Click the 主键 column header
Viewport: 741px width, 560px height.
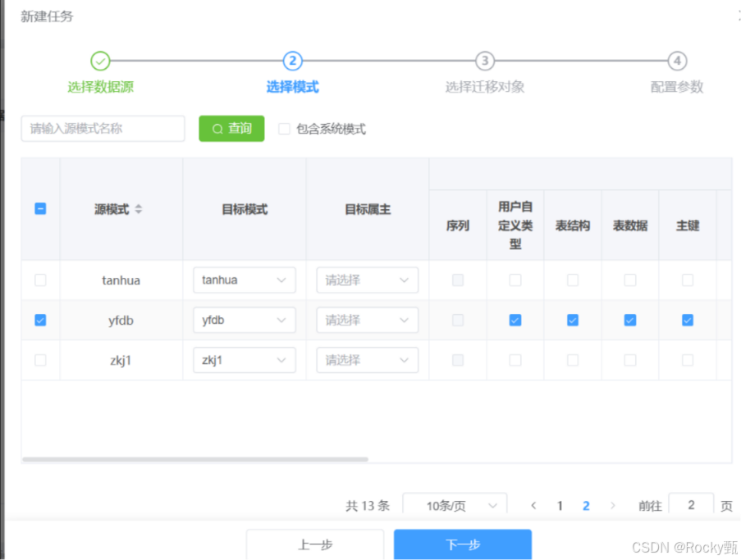click(688, 225)
